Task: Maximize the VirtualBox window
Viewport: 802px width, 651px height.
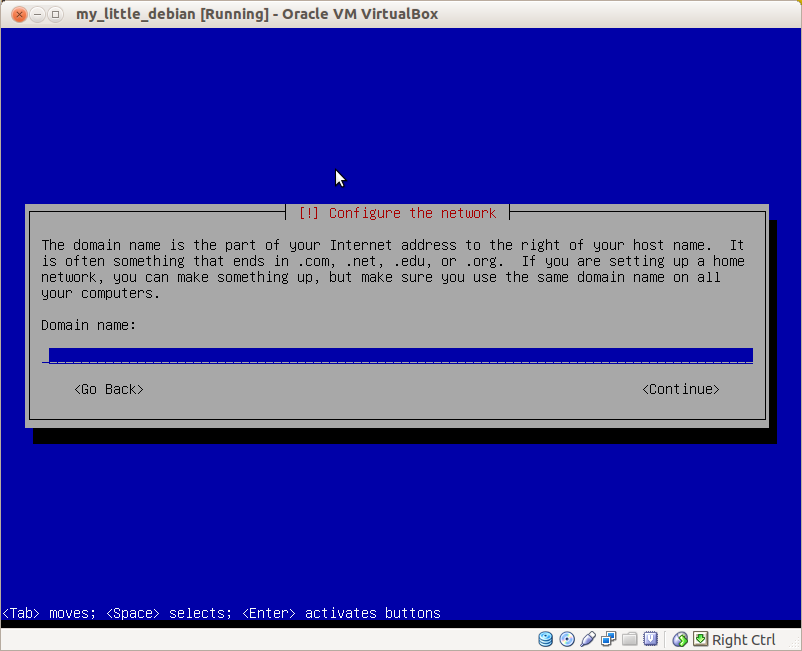Action: point(55,14)
